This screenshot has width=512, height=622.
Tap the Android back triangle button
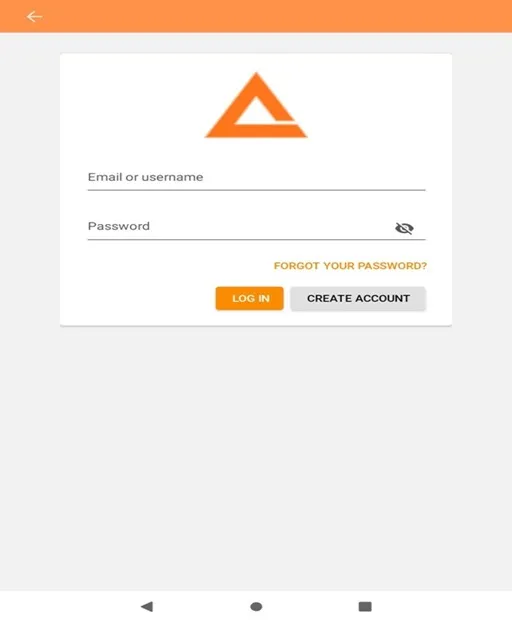[x=147, y=606]
